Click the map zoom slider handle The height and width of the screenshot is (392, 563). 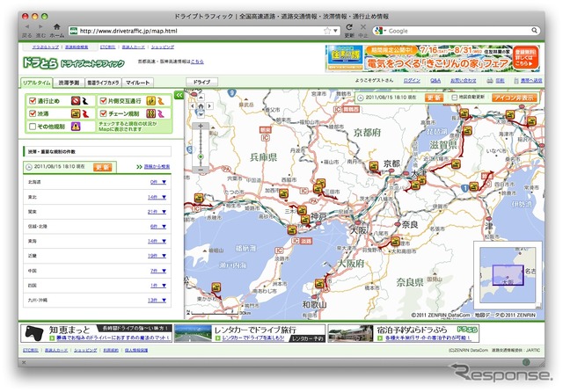(x=201, y=157)
